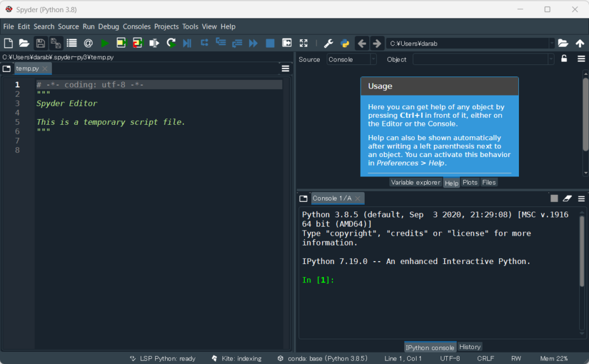Close the Console 1/A tab
Image resolution: width=589 pixels, height=364 pixels.
point(358,198)
